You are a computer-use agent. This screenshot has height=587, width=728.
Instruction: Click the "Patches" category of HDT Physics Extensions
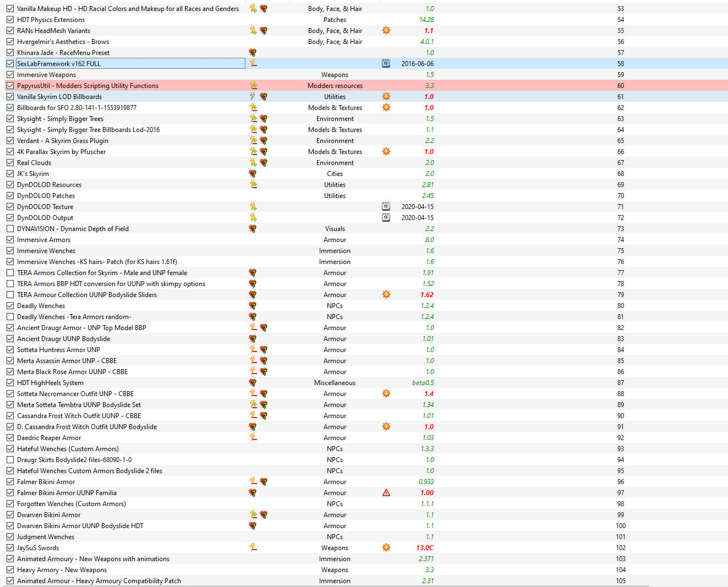click(335, 19)
